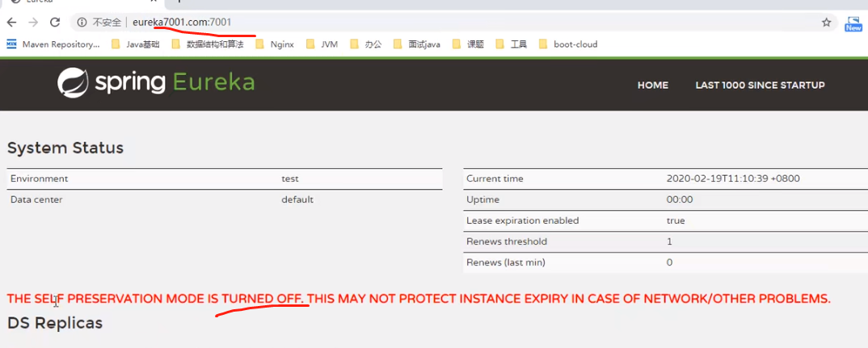Click the browser forward arrow
868x348 pixels.
click(x=33, y=23)
